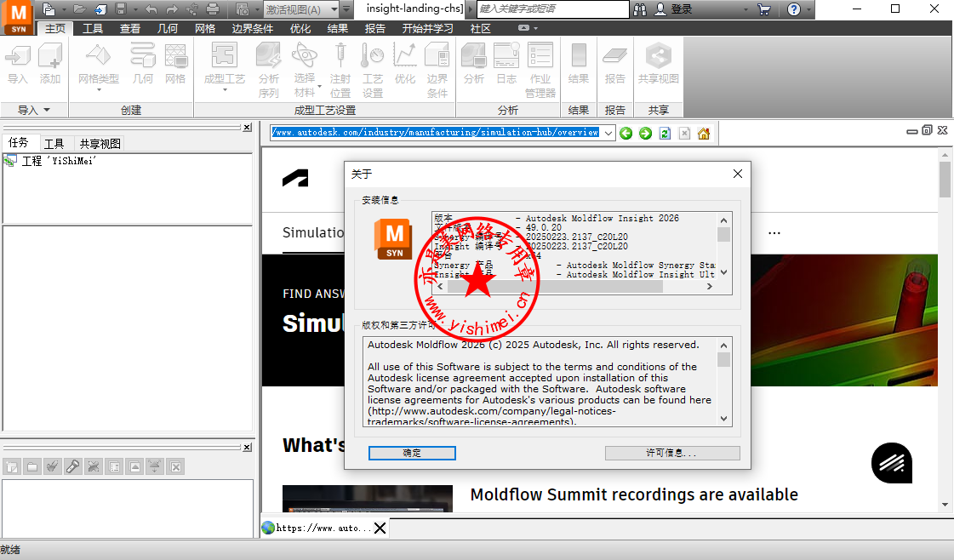Click the 日志 ribbon icon

click(506, 64)
